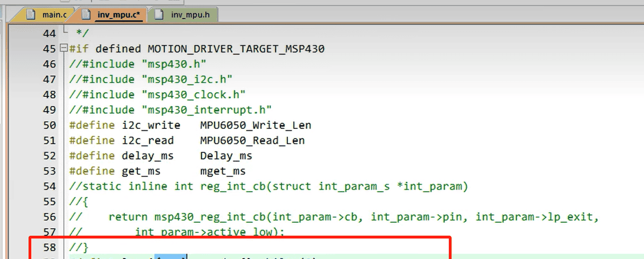644x259 pixels.
Task: Select the inv_mpu.c* editor tab
Action: tap(112, 14)
